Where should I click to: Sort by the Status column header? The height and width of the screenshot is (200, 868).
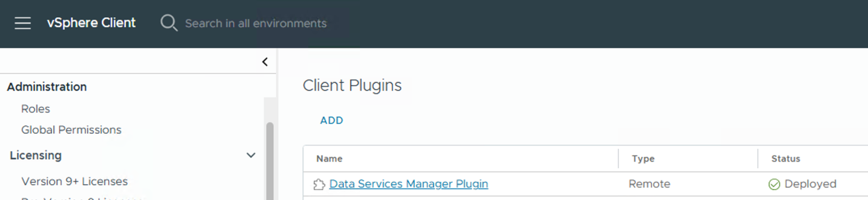pyautogui.click(x=785, y=158)
